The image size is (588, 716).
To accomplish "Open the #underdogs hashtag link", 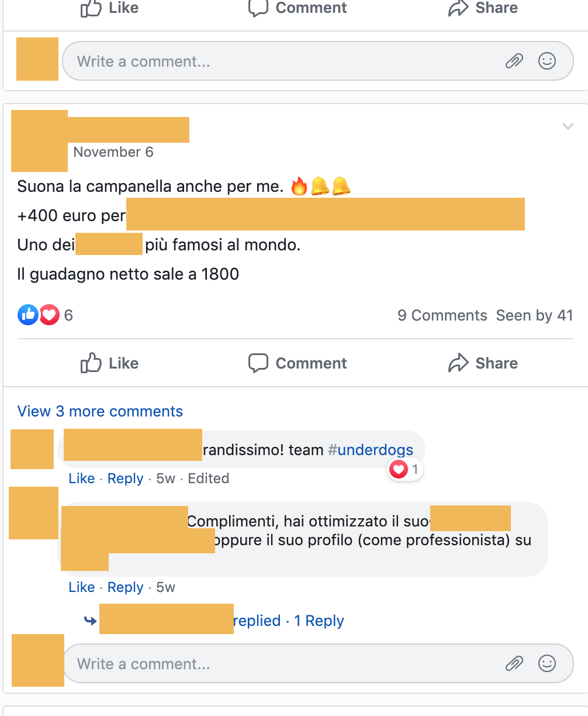I will click(x=371, y=450).
